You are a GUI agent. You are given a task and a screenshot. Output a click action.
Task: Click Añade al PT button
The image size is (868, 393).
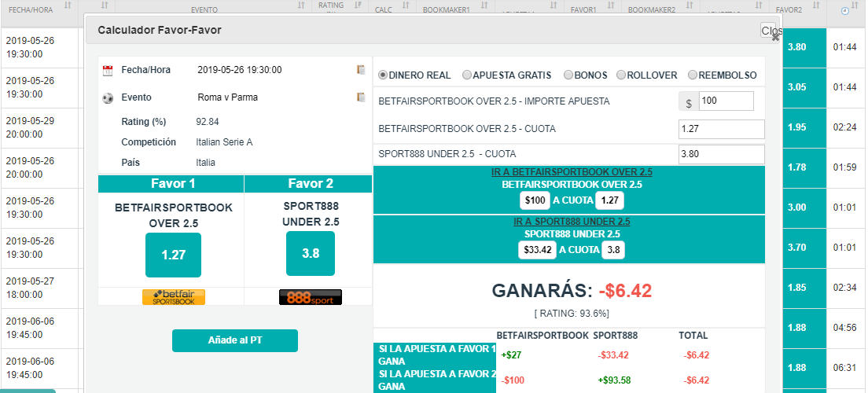tap(235, 340)
